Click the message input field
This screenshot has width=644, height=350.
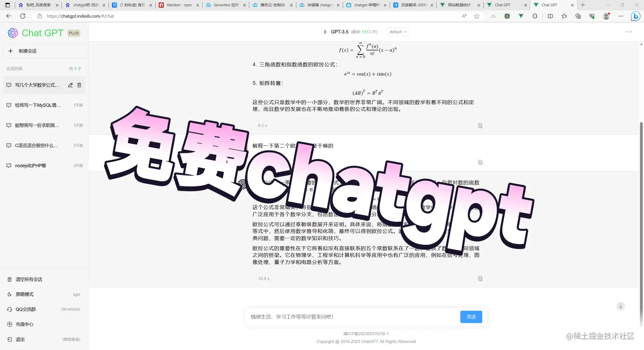pos(353,317)
